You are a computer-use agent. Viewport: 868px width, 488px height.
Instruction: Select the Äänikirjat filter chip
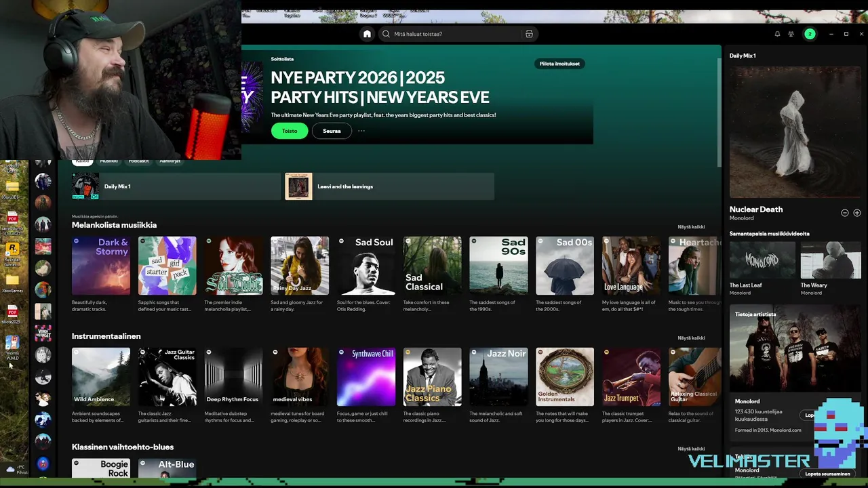click(170, 161)
